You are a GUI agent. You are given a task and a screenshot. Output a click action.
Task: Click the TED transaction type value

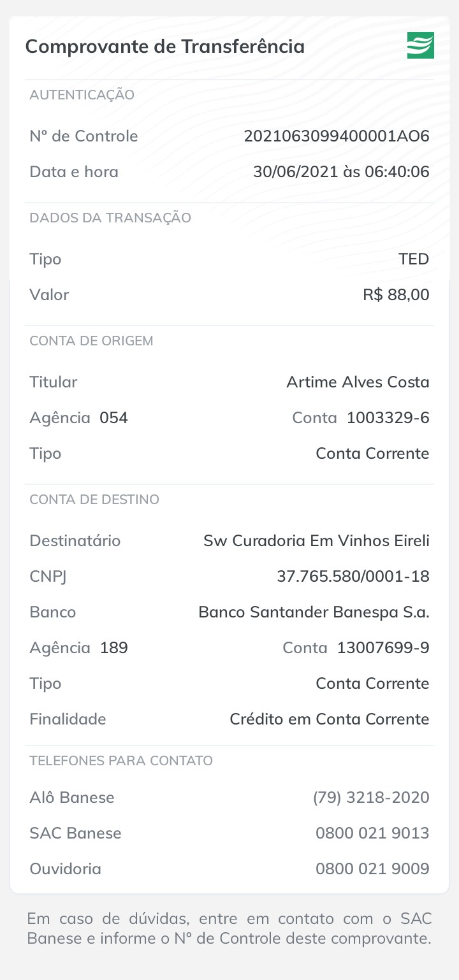pyautogui.click(x=414, y=259)
